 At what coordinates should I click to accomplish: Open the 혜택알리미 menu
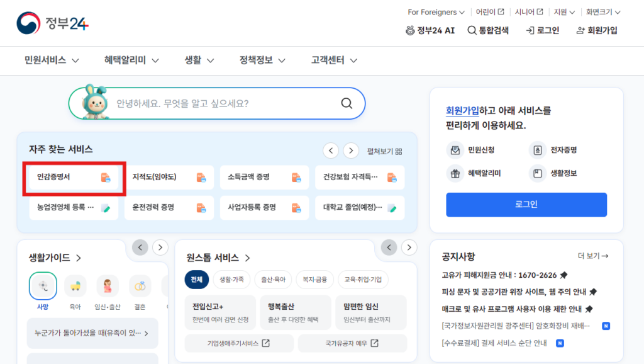[x=131, y=60]
